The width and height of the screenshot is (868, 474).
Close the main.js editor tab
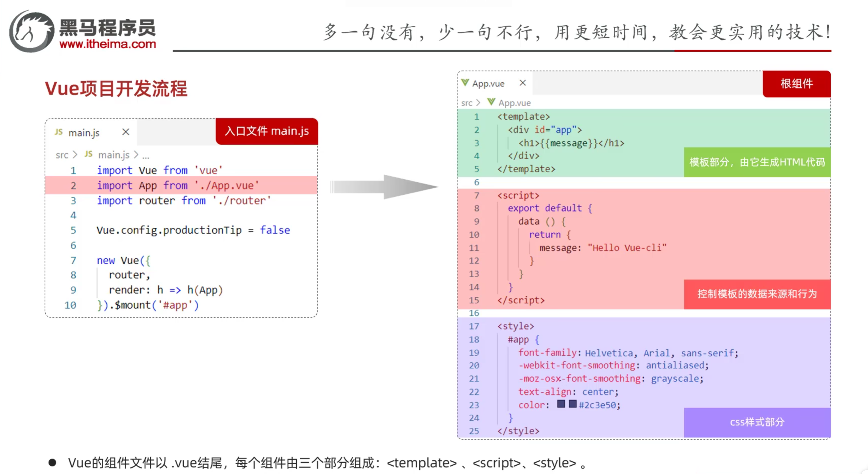[x=126, y=132]
